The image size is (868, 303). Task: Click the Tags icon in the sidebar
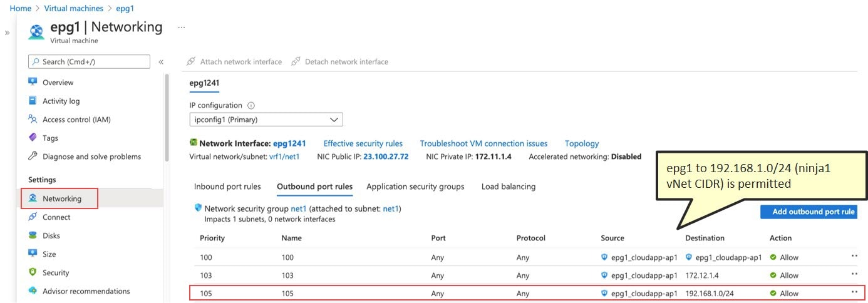click(33, 138)
